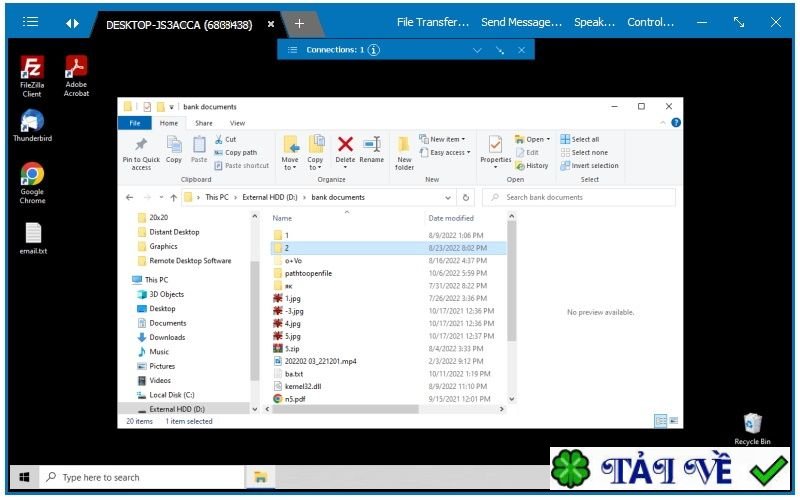Viewport: 800px width, 500px height.
Task: Open Thunderbird desktop shortcut
Action: pyautogui.click(x=32, y=126)
